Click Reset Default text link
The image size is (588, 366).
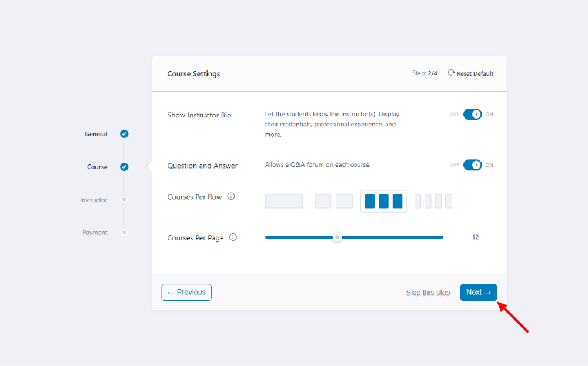coord(475,73)
